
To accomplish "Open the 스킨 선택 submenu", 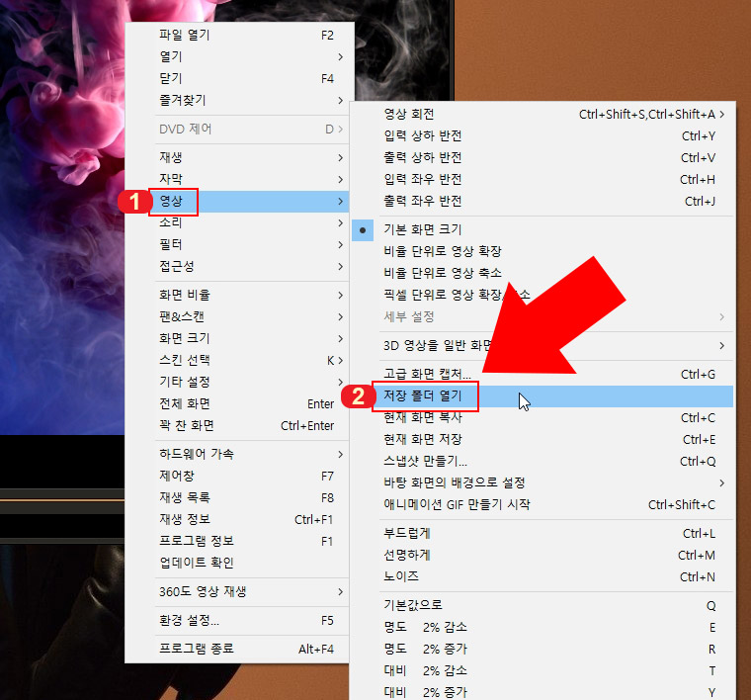I will (239, 360).
